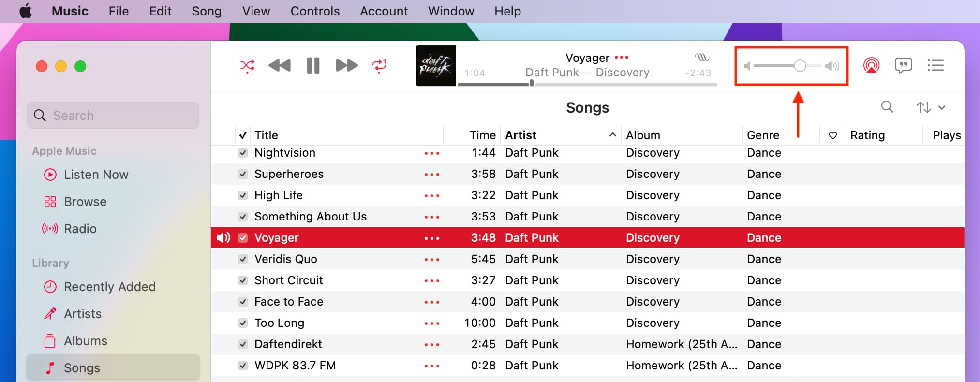This screenshot has height=382, width=980.
Task: Uncheck the Face to Face checkbox
Action: (243, 302)
